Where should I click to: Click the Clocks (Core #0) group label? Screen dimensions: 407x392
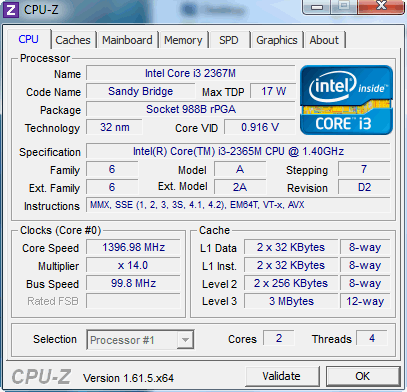pyautogui.click(x=60, y=230)
